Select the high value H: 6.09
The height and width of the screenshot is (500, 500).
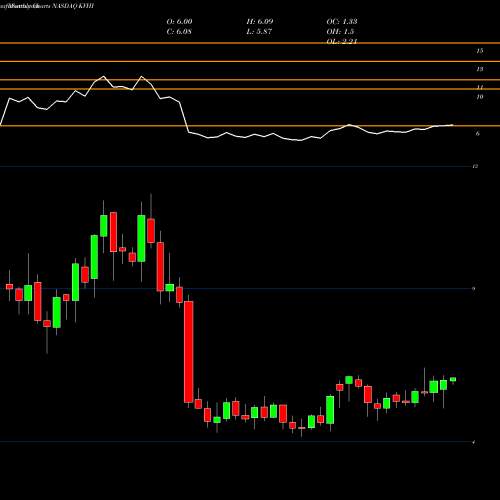260,22
